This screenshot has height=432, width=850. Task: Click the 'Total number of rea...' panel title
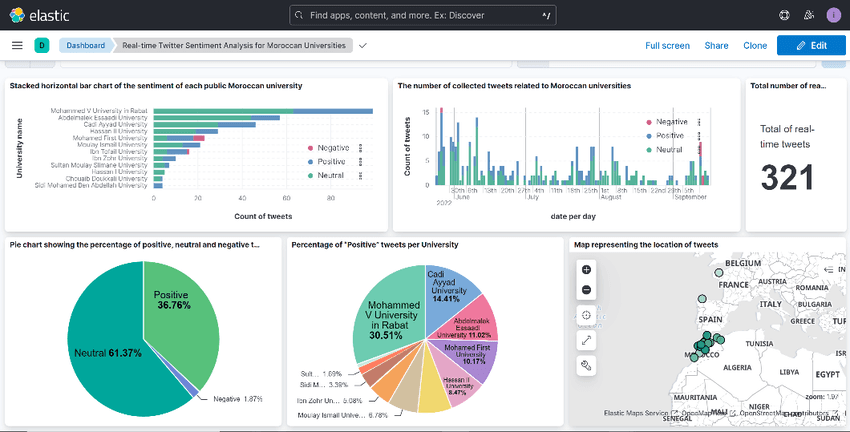pos(788,86)
